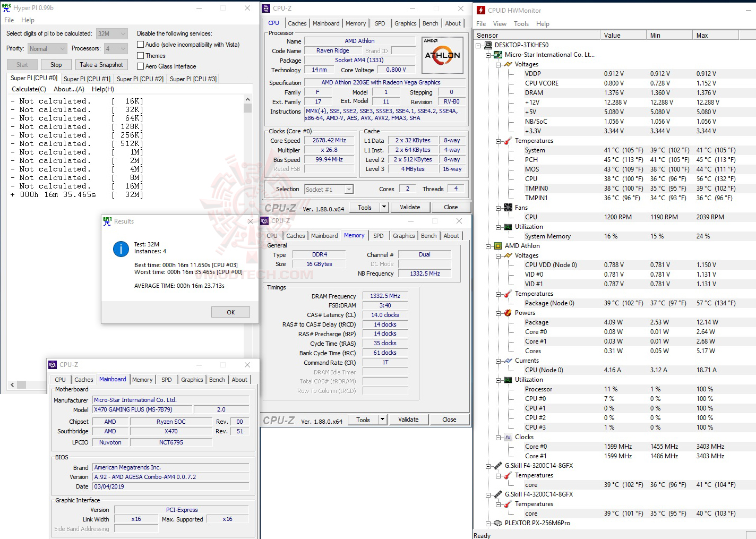Screen dimensions: 756x539
Task: Click title icon of CPU-Z Memory window
Action: click(x=265, y=221)
